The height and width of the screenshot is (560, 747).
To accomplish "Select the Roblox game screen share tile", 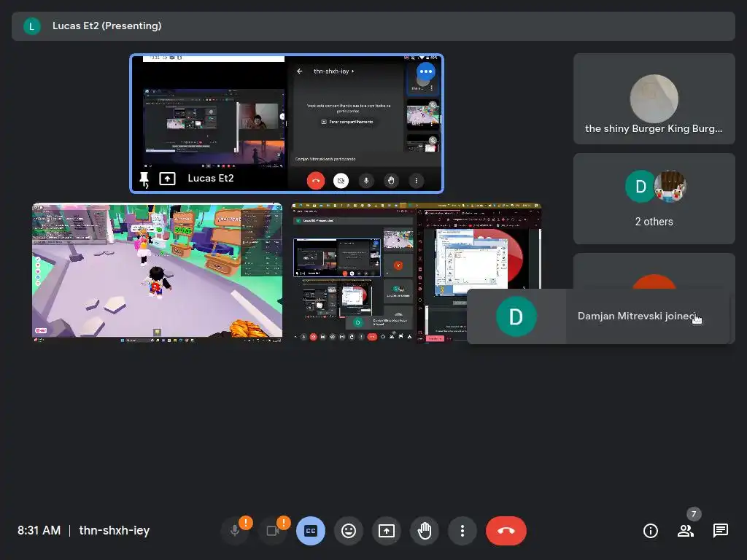I will click(158, 273).
